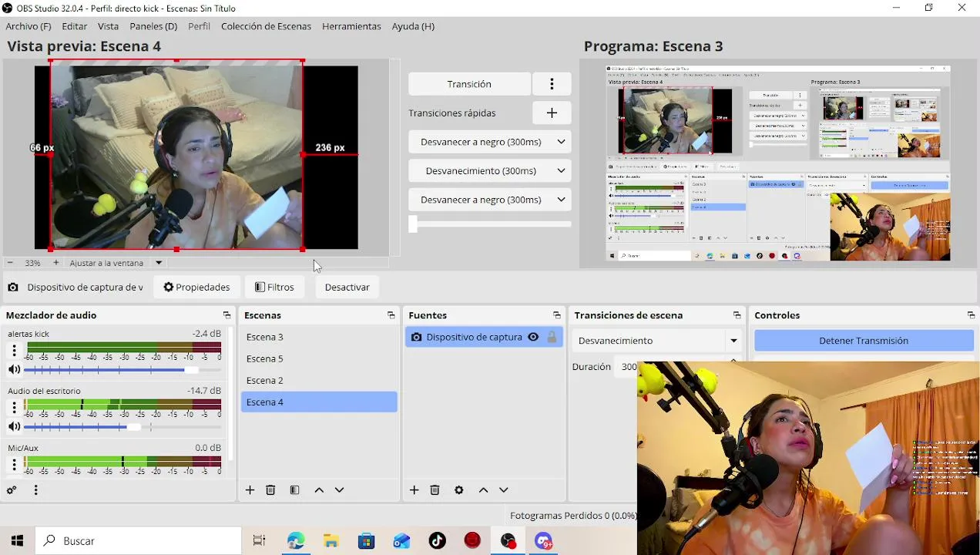Image resolution: width=980 pixels, height=555 pixels.
Task: Open the Editar menu
Action: (75, 26)
